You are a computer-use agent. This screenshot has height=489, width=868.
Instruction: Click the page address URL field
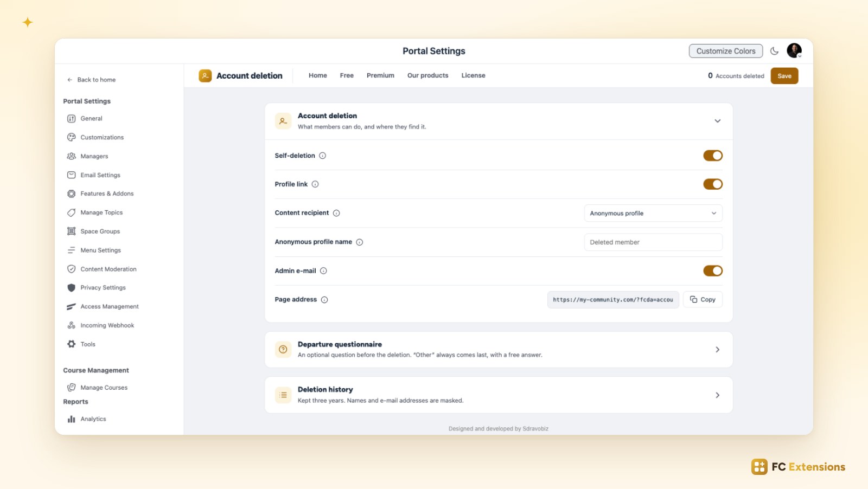(613, 300)
